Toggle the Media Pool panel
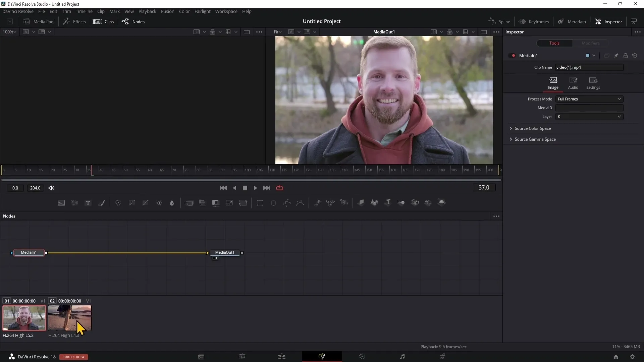644x362 pixels. 39,21
